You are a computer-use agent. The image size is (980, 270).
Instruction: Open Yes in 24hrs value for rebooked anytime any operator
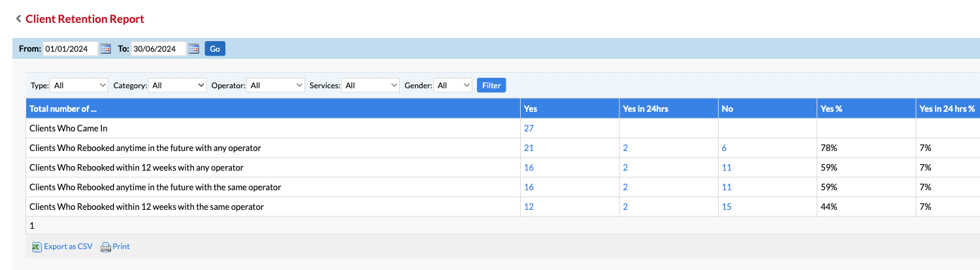click(x=625, y=148)
